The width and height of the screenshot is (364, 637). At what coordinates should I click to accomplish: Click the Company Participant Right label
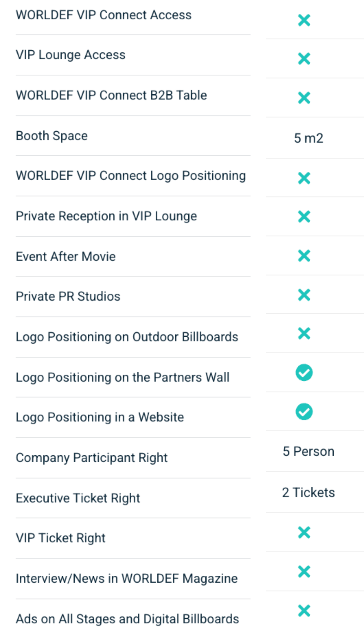(x=92, y=458)
